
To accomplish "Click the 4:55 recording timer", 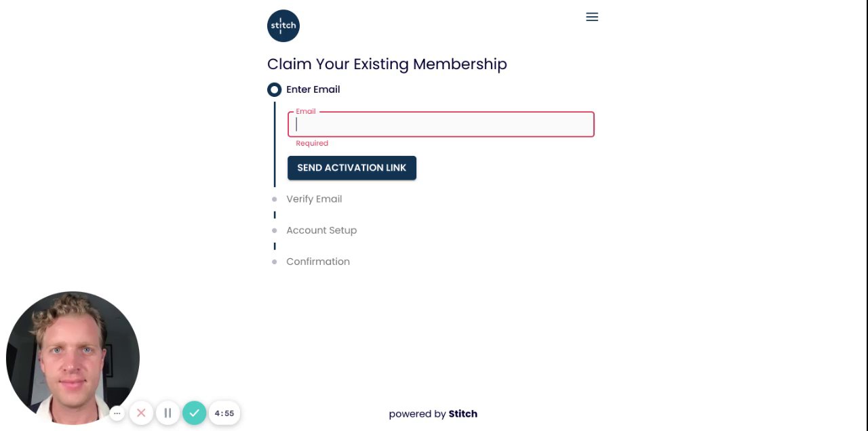I will [x=224, y=413].
